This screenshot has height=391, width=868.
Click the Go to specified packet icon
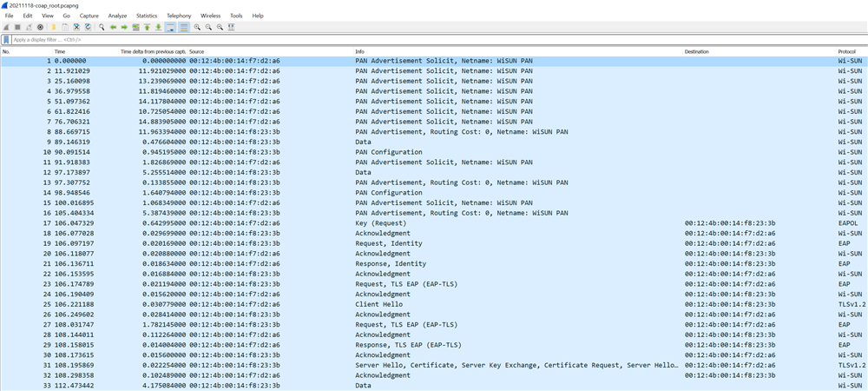point(135,27)
